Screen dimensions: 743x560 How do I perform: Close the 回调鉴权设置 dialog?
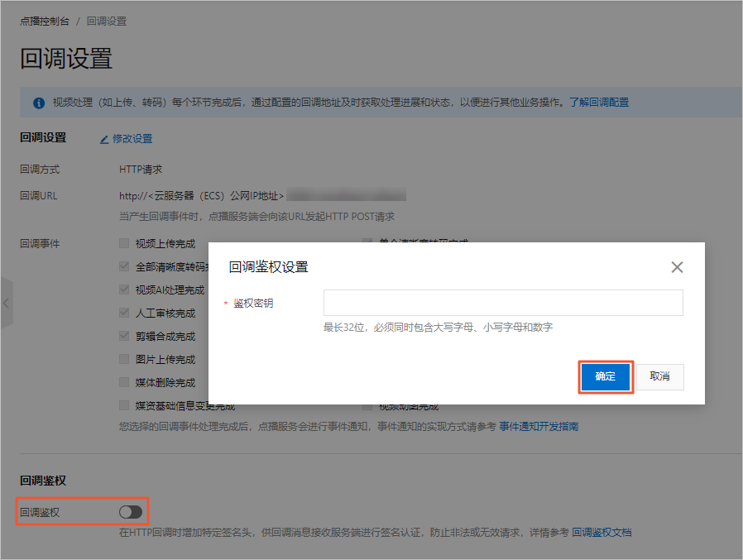click(677, 267)
